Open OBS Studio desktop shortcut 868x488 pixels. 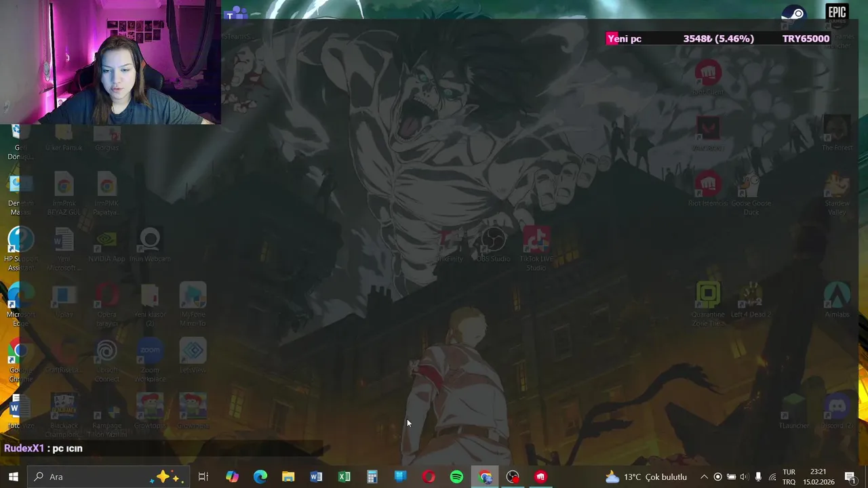tap(493, 246)
